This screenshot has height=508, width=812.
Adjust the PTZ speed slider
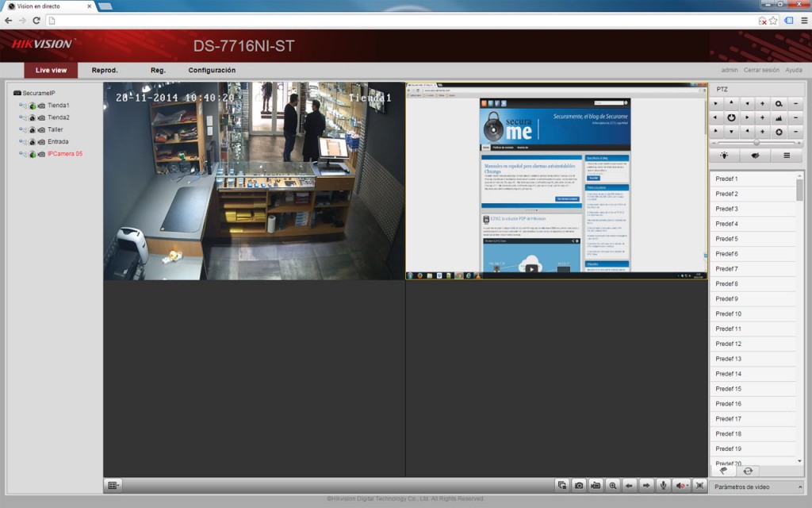pyautogui.click(x=756, y=141)
